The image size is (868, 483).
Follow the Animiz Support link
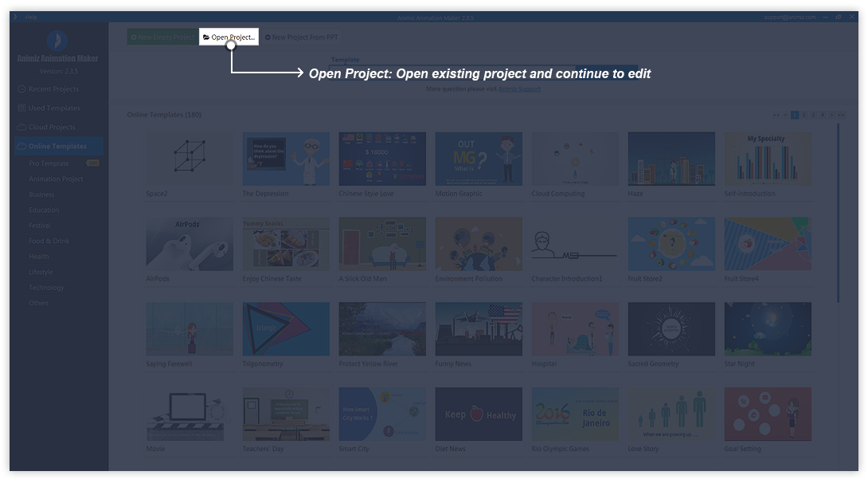pyautogui.click(x=519, y=89)
